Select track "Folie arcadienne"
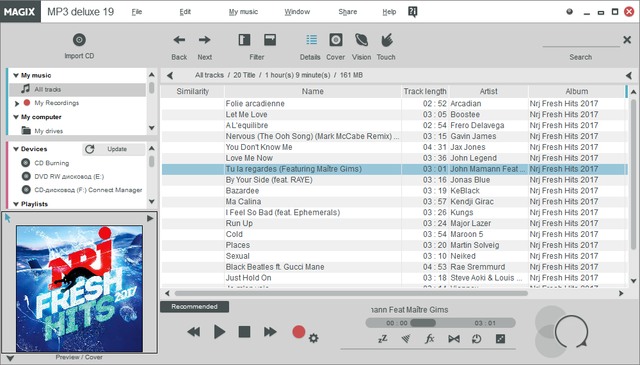Viewport: 640px width, 365px height. [x=255, y=104]
